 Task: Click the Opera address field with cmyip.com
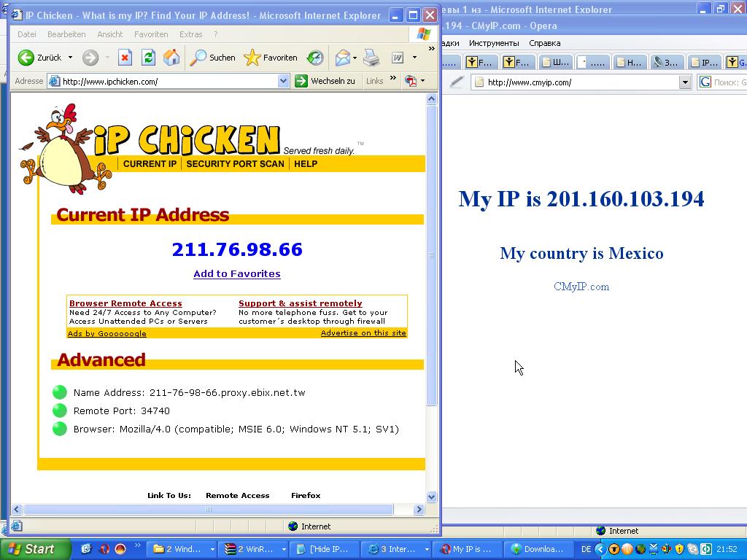pyautogui.click(x=581, y=82)
